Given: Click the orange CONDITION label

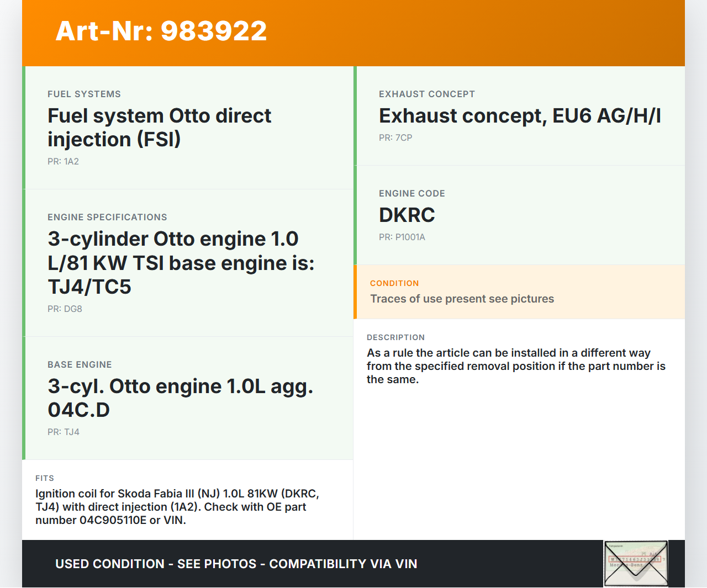Looking at the screenshot, I should pos(394,283).
